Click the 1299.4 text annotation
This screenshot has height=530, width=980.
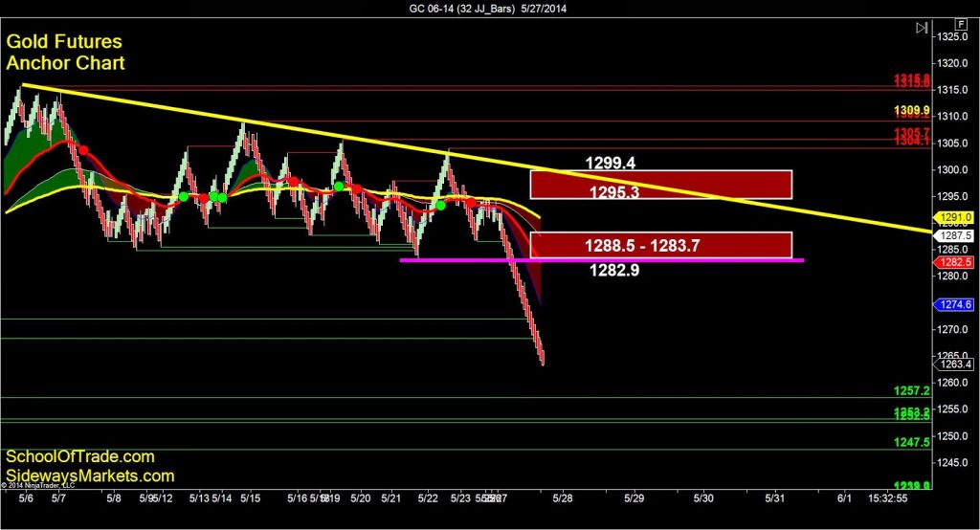610,164
